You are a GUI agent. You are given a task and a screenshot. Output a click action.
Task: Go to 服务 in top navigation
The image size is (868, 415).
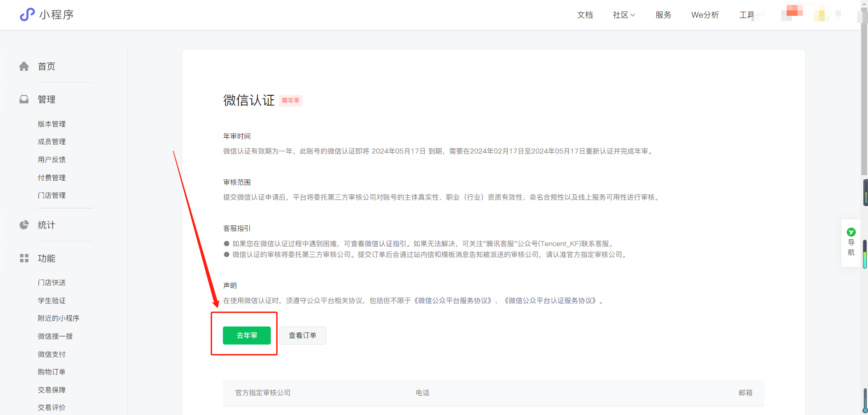tap(663, 15)
